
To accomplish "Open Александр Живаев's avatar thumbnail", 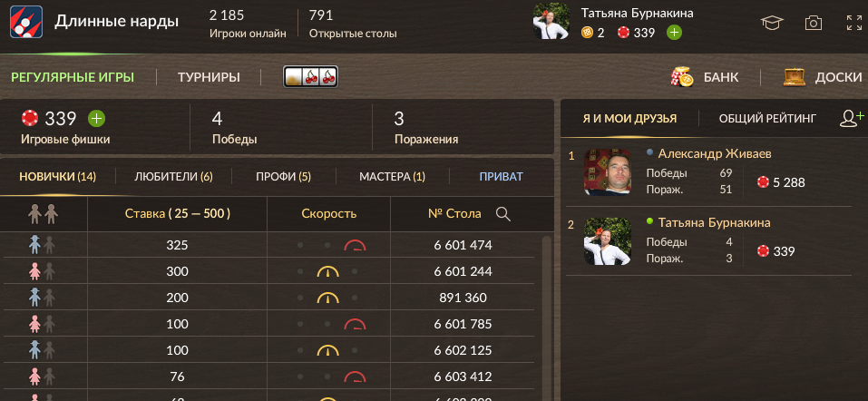I will click(x=608, y=171).
